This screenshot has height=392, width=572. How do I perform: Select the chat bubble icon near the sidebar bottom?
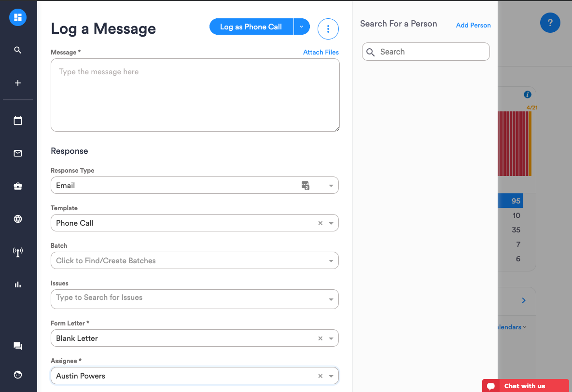point(17,346)
